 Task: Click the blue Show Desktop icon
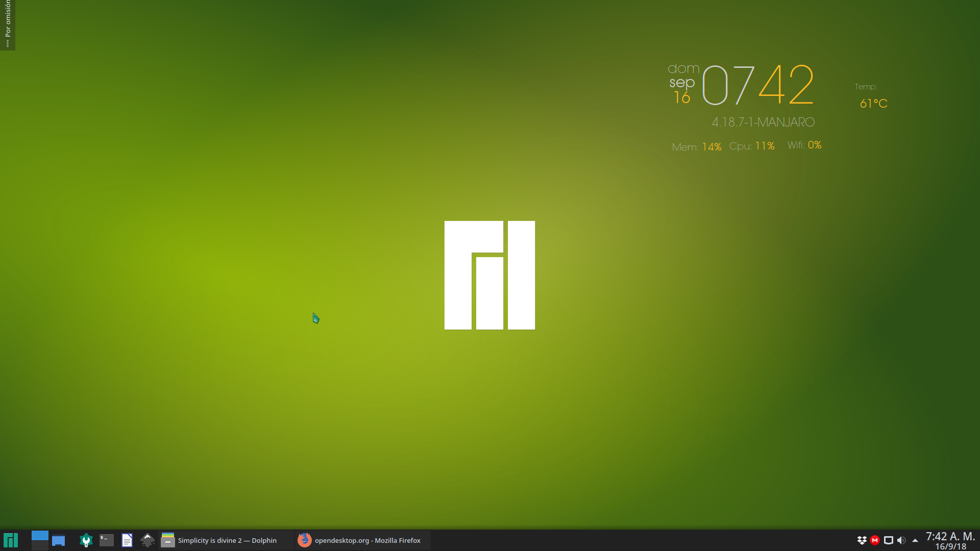point(59,540)
